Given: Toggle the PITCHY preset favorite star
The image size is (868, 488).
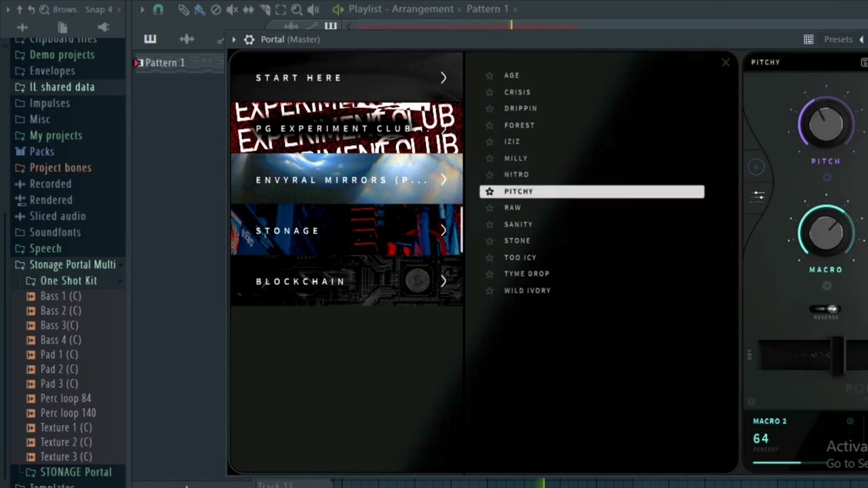Looking at the screenshot, I should 490,191.
